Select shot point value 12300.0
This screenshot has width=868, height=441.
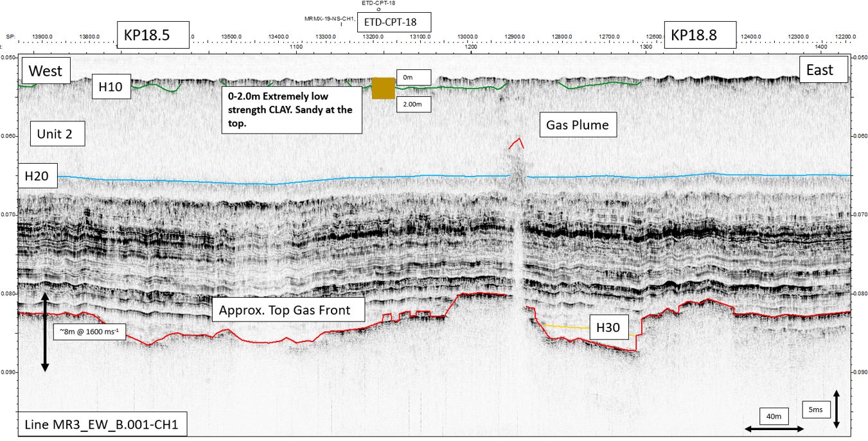pos(798,37)
